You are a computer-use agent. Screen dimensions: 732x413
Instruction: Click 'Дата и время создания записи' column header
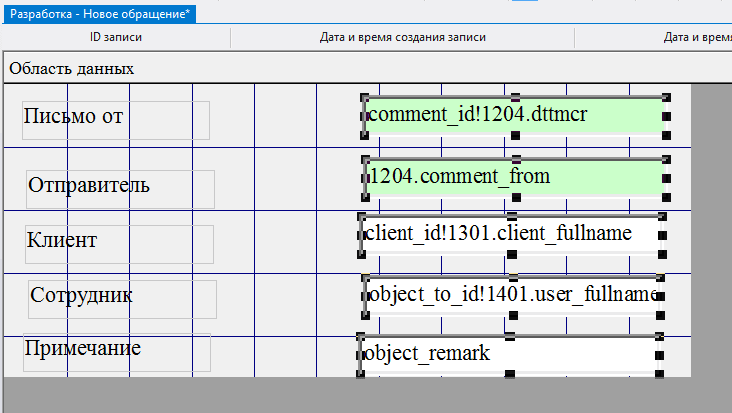pyautogui.click(x=402, y=38)
